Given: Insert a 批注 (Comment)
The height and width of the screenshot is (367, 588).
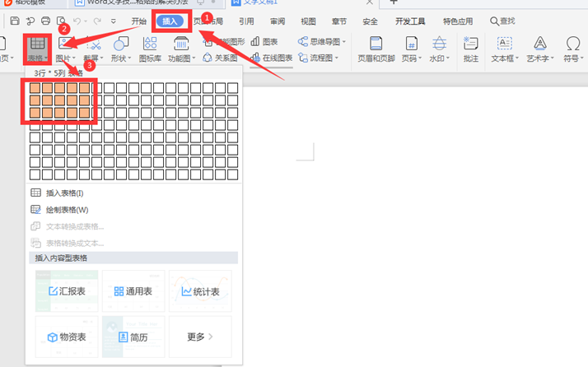Looking at the screenshot, I should (470, 49).
